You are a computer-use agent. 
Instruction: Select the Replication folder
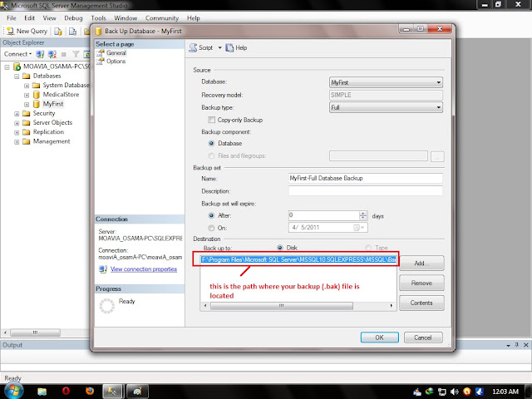point(48,132)
